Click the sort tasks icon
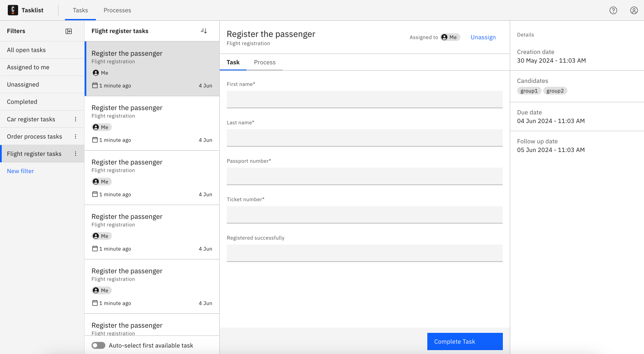This screenshot has height=354, width=644. pyautogui.click(x=203, y=30)
